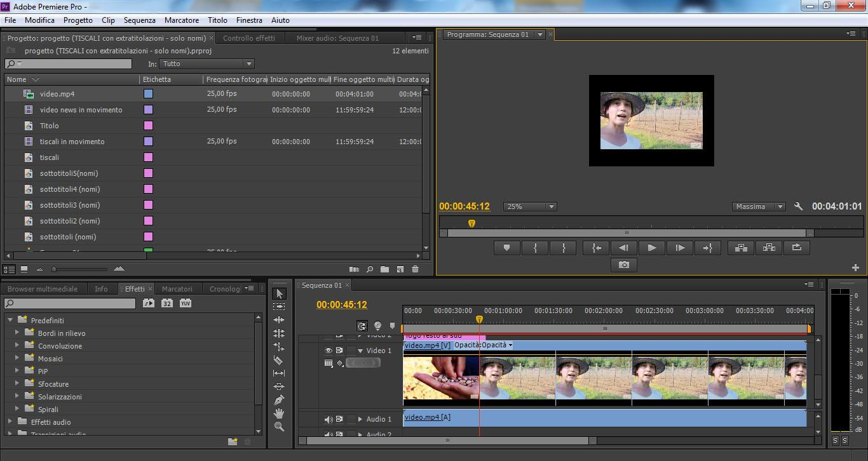868x461 pixels.
Task: Step back one frame
Action: pyautogui.click(x=624, y=248)
